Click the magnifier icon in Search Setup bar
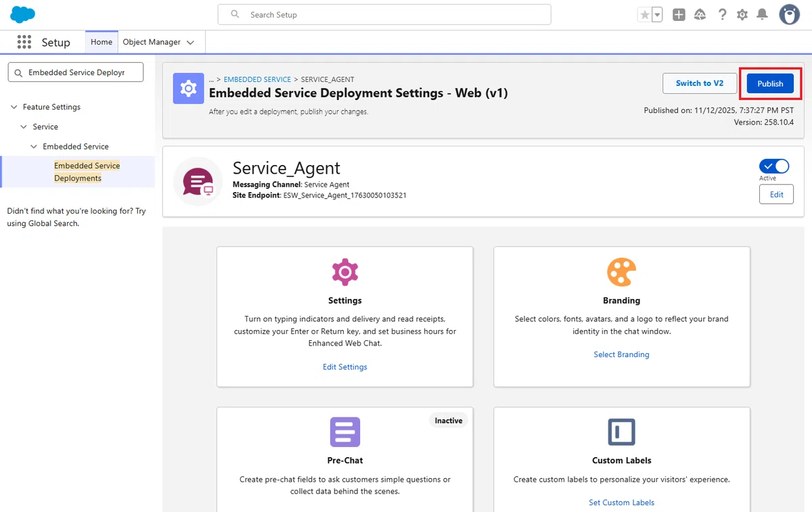This screenshot has width=812, height=512. (235, 14)
